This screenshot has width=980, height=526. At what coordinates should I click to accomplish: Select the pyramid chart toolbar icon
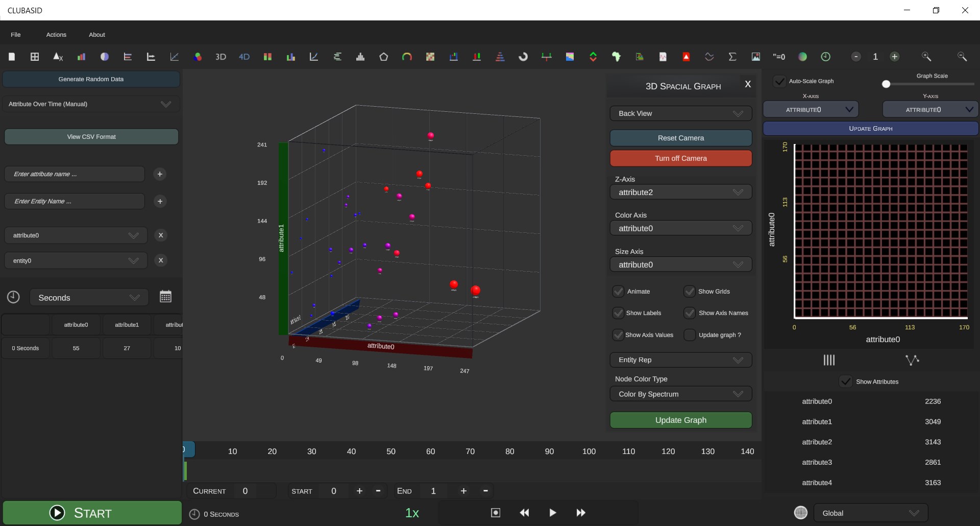tap(500, 57)
